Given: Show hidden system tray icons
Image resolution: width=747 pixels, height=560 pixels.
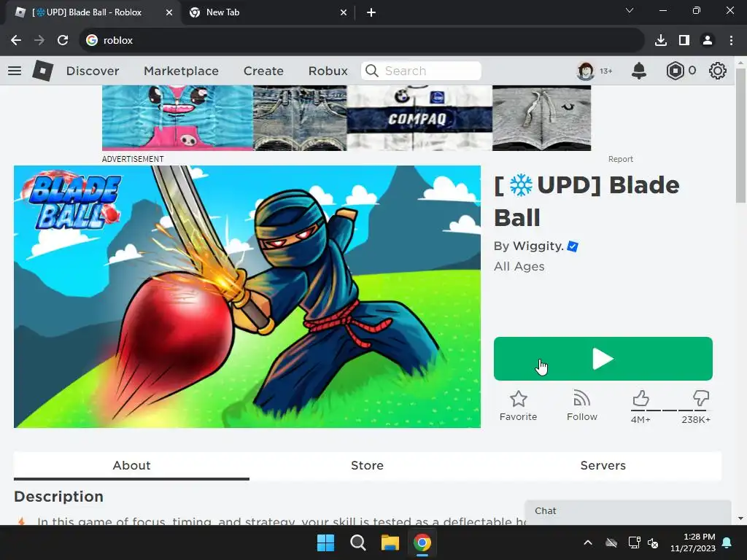Looking at the screenshot, I should click(x=588, y=542).
